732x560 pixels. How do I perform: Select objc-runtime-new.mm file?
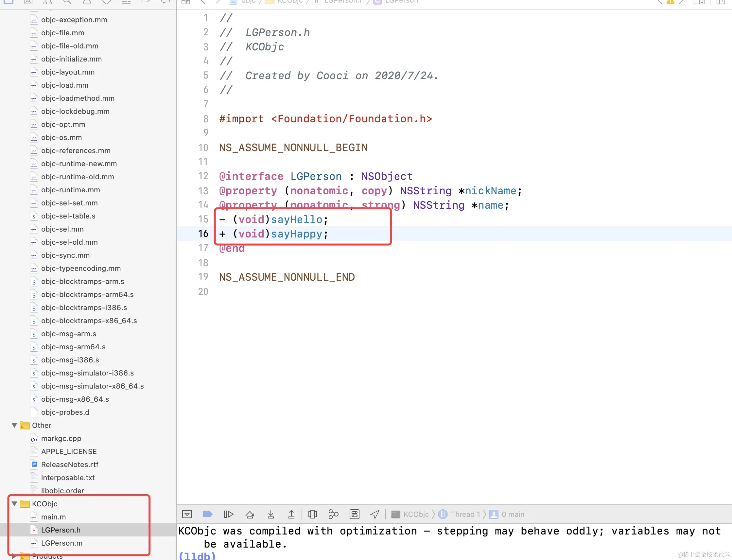[x=79, y=164]
